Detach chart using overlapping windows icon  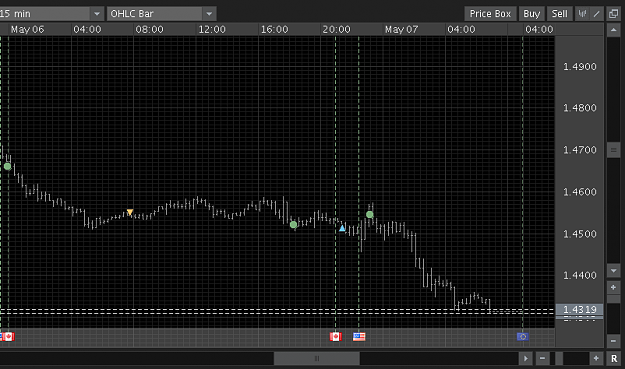(x=613, y=14)
